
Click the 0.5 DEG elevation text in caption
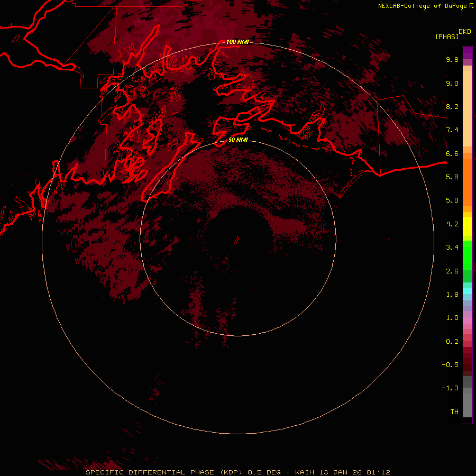pyautogui.click(x=264, y=472)
